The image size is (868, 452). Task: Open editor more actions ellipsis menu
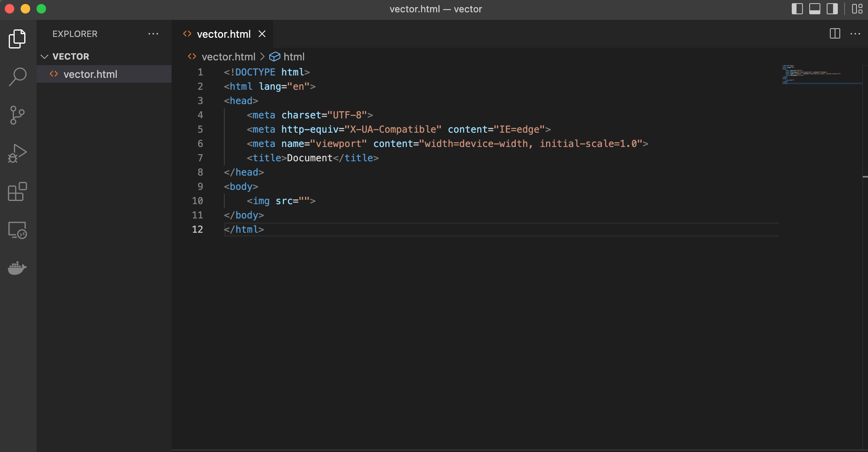855,34
